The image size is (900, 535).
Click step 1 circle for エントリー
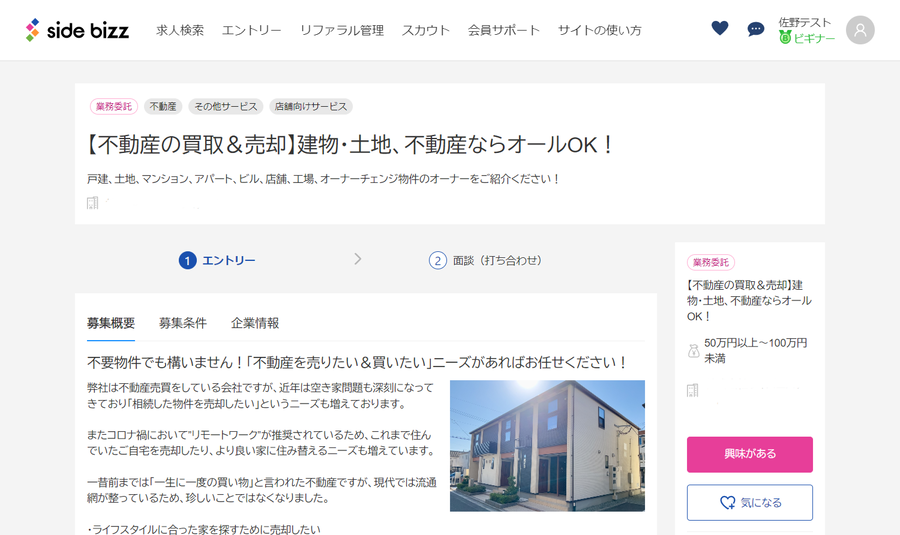click(x=188, y=261)
